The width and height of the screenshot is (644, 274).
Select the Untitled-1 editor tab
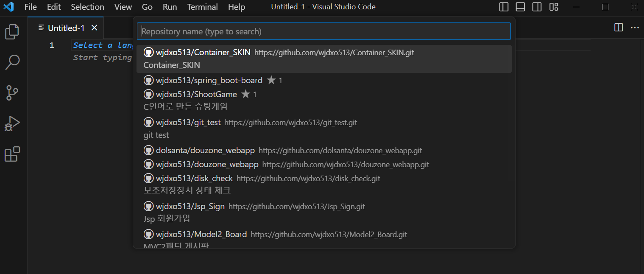click(66, 28)
